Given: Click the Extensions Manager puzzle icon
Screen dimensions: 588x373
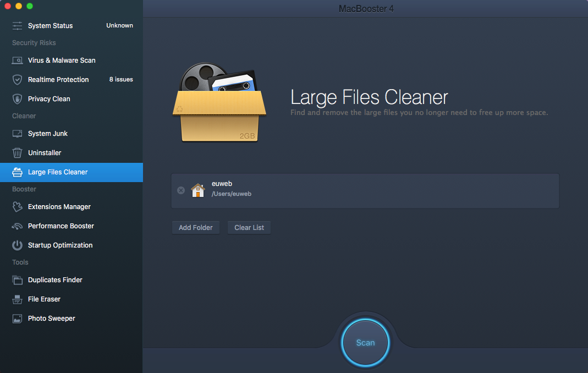Looking at the screenshot, I should point(17,207).
